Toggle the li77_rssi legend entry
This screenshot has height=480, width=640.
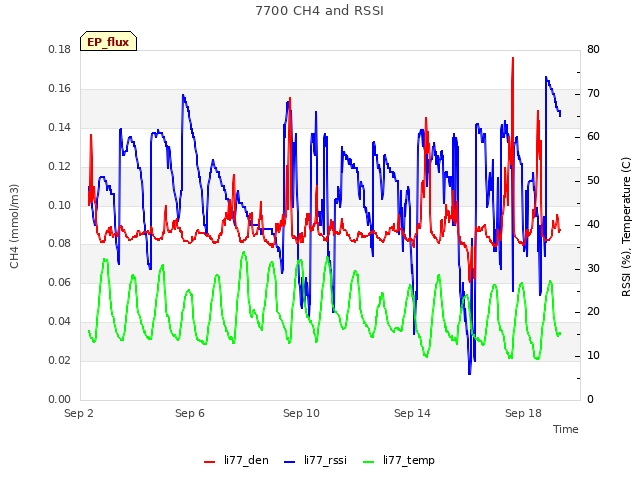tap(315, 460)
